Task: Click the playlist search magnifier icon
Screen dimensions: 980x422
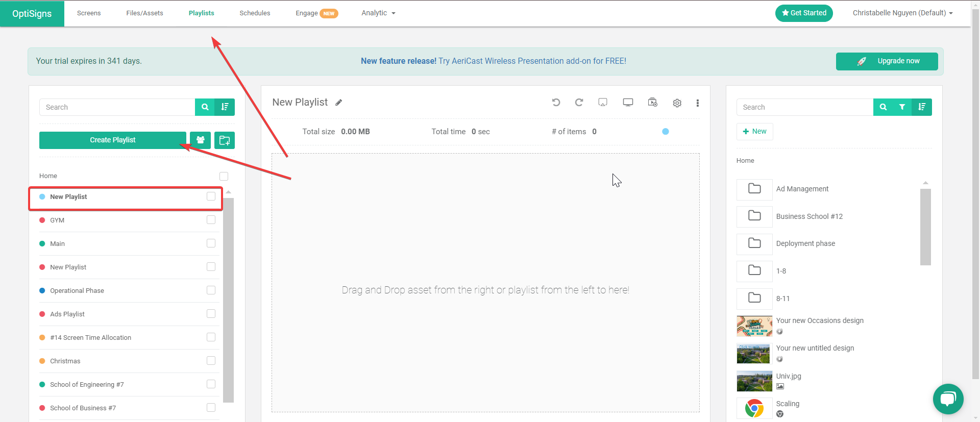Action: (205, 107)
